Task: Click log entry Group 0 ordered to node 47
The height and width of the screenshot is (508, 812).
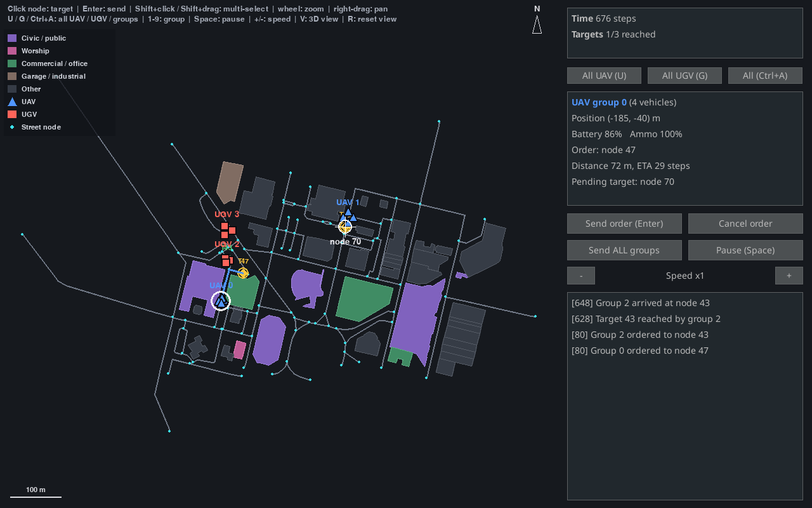Action: (639, 351)
